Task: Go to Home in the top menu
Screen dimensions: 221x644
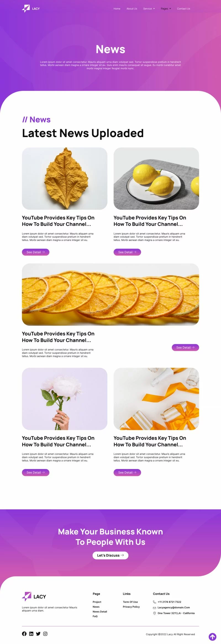Action: 117,9
